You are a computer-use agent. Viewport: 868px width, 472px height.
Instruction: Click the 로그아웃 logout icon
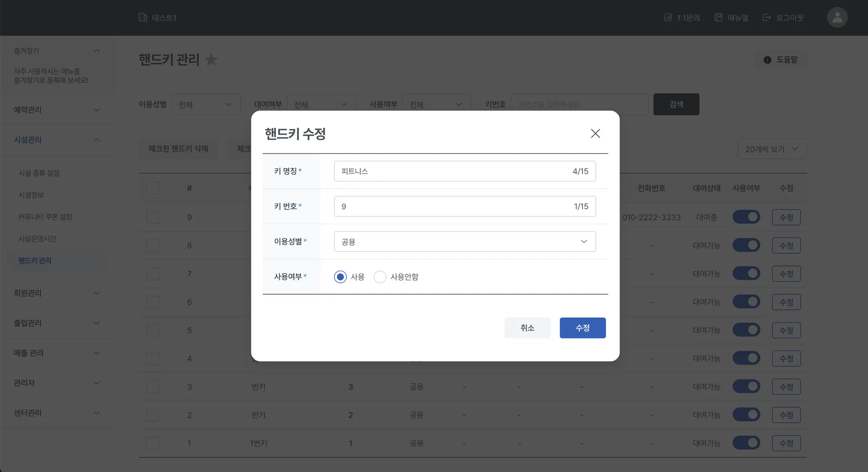point(767,17)
